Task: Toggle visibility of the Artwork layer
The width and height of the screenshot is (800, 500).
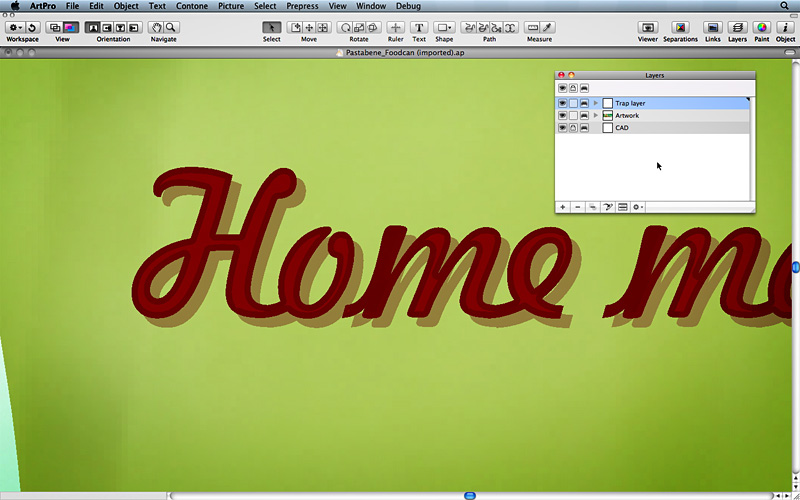Action: [x=562, y=116]
